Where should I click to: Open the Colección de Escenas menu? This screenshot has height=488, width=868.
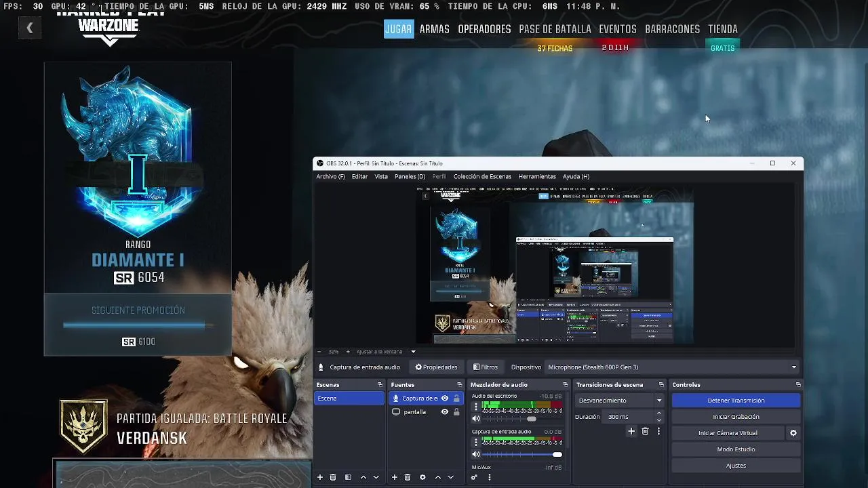482,177
